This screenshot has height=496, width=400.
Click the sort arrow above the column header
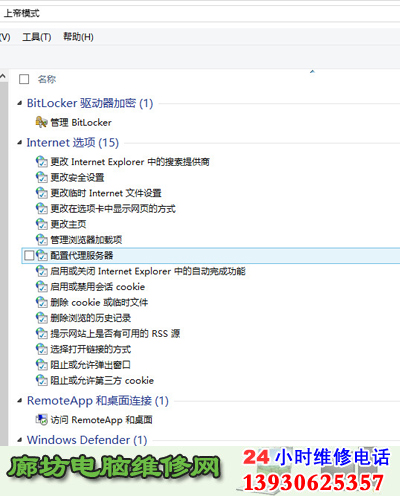pyautogui.click(x=312, y=72)
